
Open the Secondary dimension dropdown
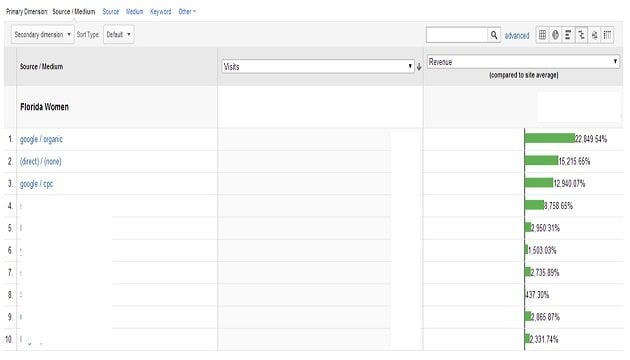pyautogui.click(x=43, y=35)
